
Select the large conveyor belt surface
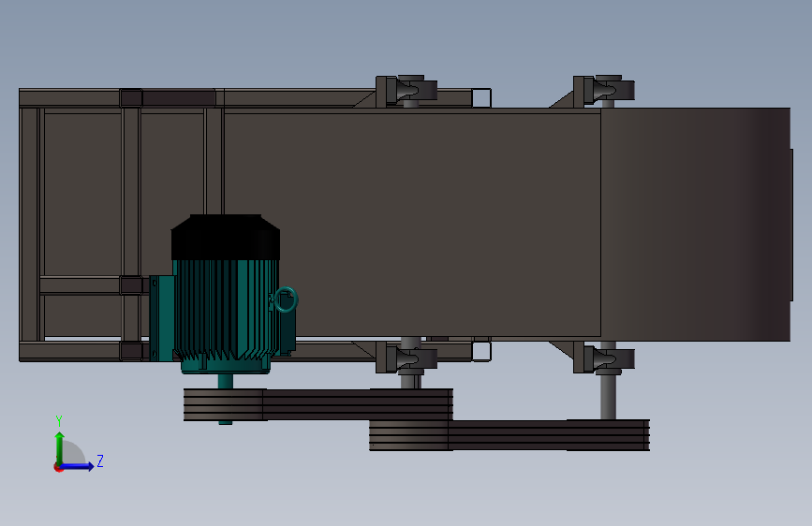point(412,225)
